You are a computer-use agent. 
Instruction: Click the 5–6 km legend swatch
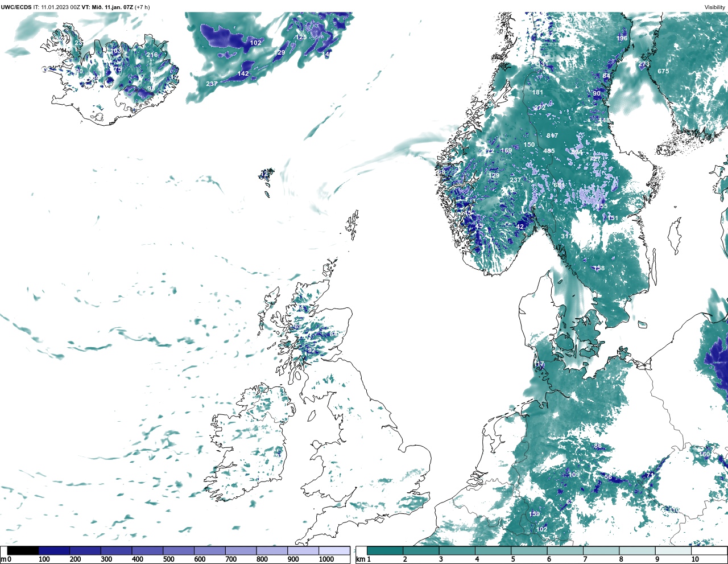pyautogui.click(x=529, y=550)
